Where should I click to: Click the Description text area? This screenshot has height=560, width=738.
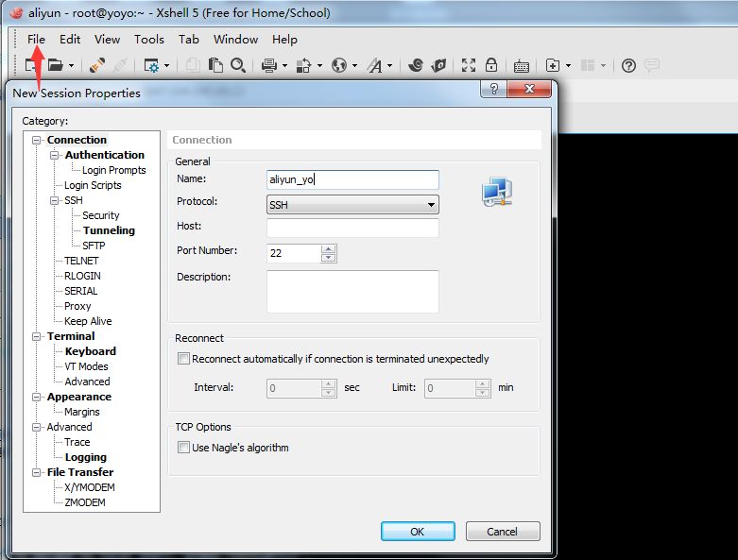(352, 292)
